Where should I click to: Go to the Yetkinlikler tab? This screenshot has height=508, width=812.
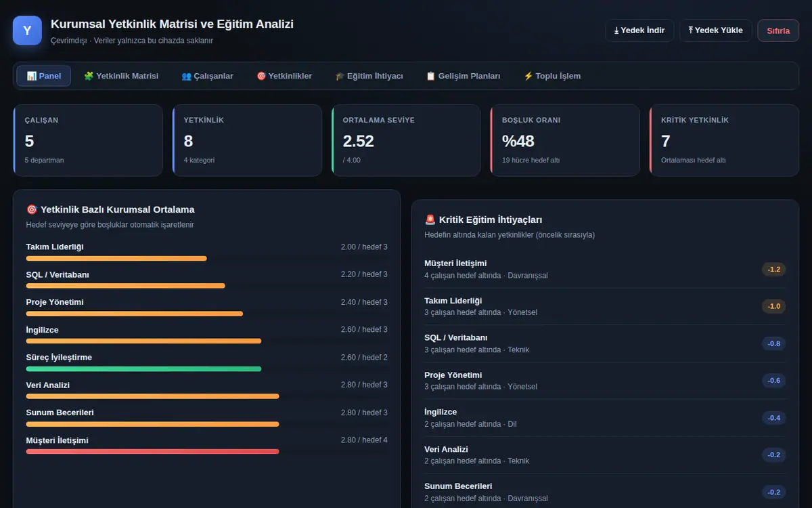click(x=284, y=76)
